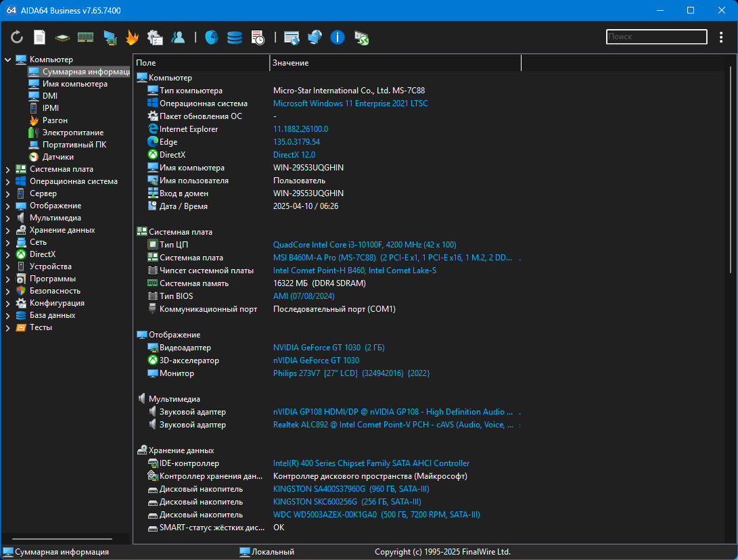
Task: Open KINGSTON SA400S37960G drive link
Action: pos(351,489)
